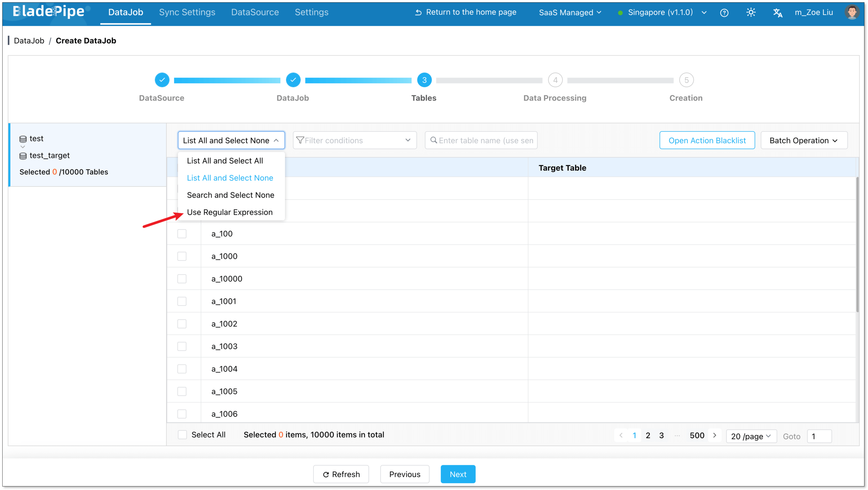The height and width of the screenshot is (490, 868).
Task: Click the test_target database icon
Action: tap(23, 156)
